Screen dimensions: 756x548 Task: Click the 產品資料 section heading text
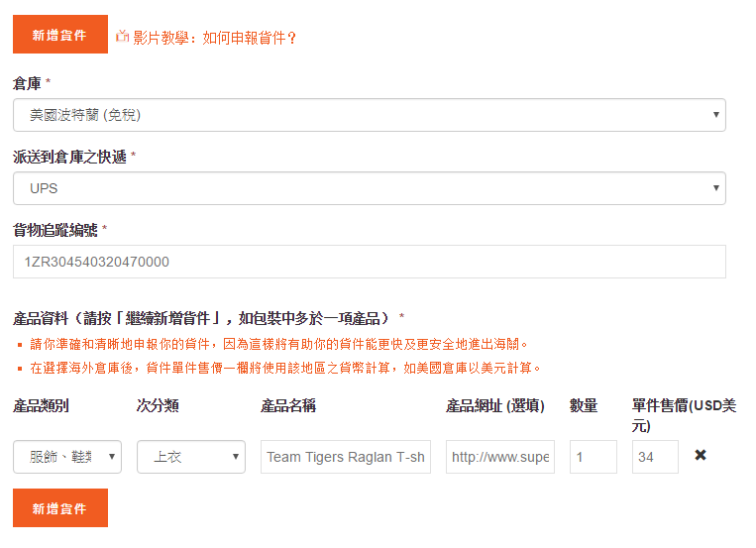pos(203,318)
